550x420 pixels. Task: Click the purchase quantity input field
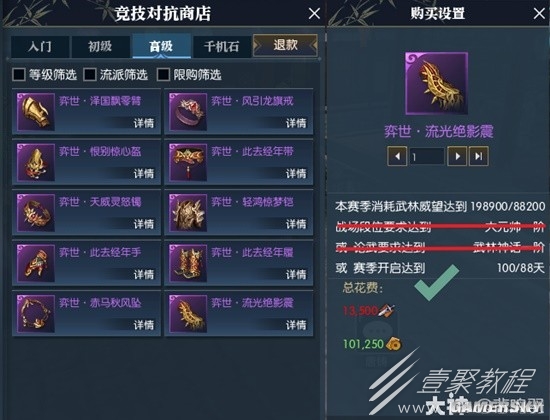click(427, 156)
